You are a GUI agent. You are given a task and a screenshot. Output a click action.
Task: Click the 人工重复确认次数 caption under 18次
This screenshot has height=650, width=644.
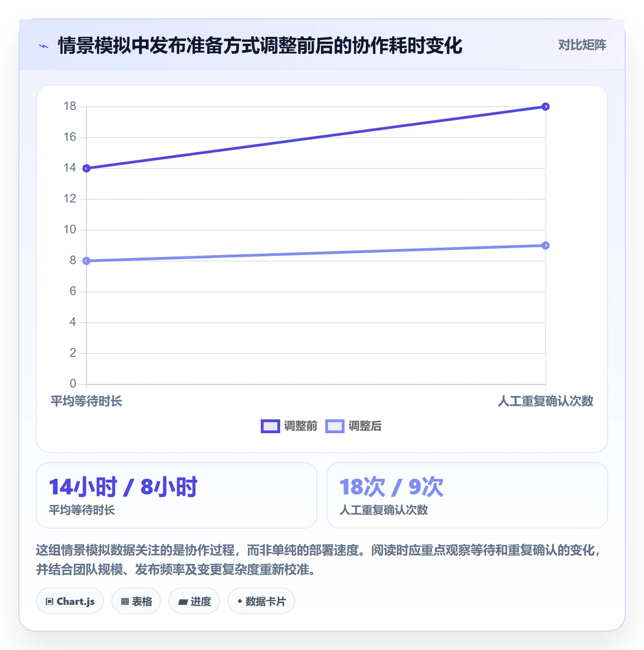click(384, 510)
